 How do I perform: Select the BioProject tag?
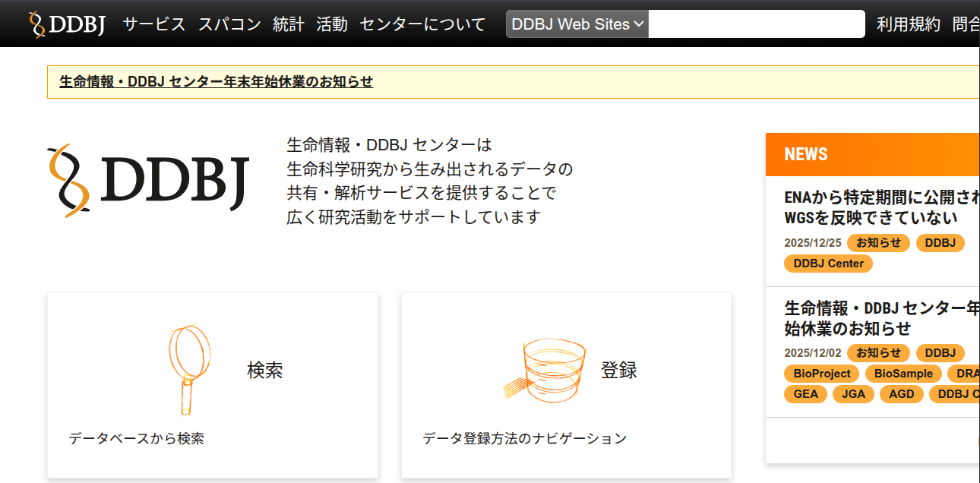[x=821, y=374]
